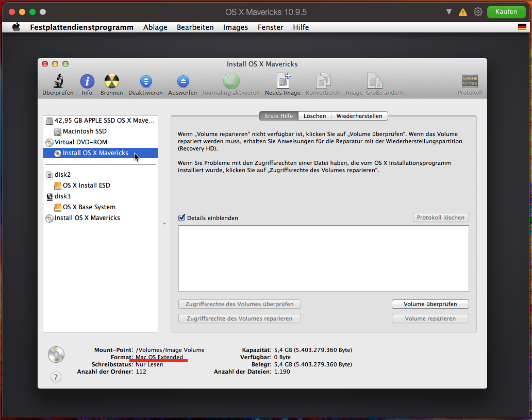Click the Nur Lesen write status value
The height and width of the screenshot is (420, 532).
click(149, 364)
